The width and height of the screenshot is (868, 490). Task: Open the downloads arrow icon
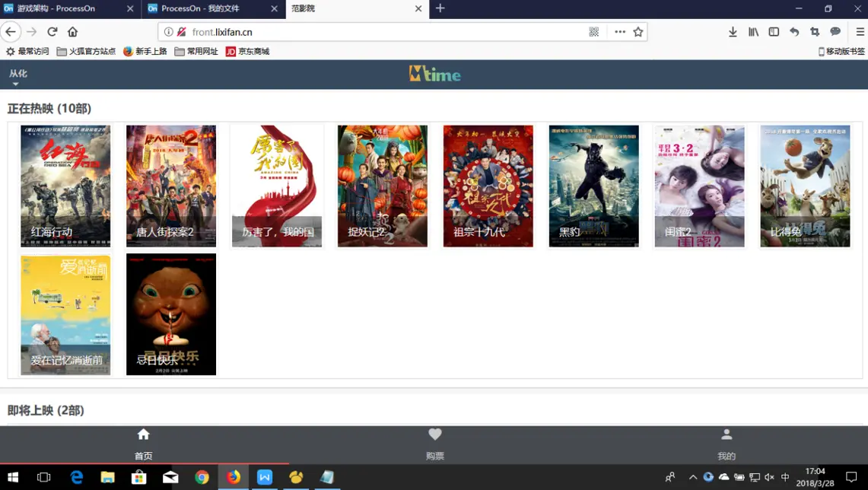[733, 31]
